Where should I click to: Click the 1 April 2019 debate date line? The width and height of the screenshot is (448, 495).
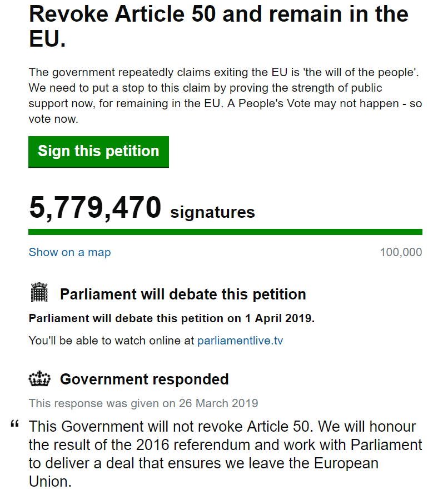172,318
